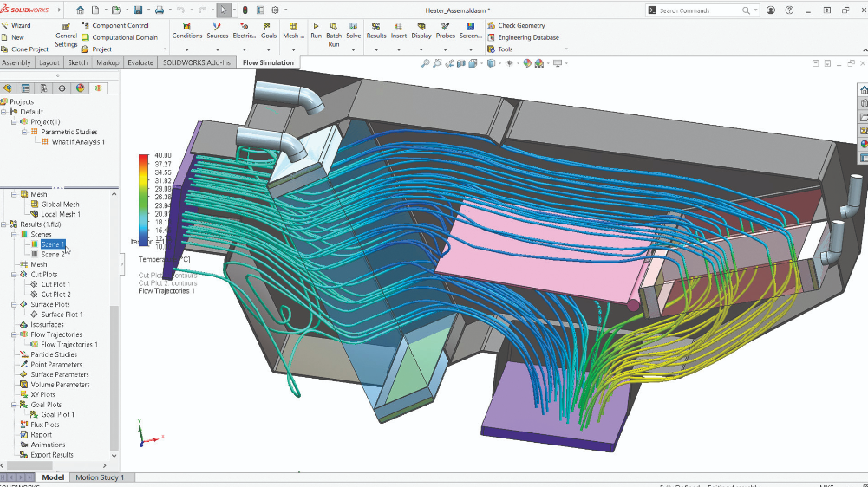Screen dimensions: 868x487
Task: Open Check Geometry
Action: click(x=516, y=25)
